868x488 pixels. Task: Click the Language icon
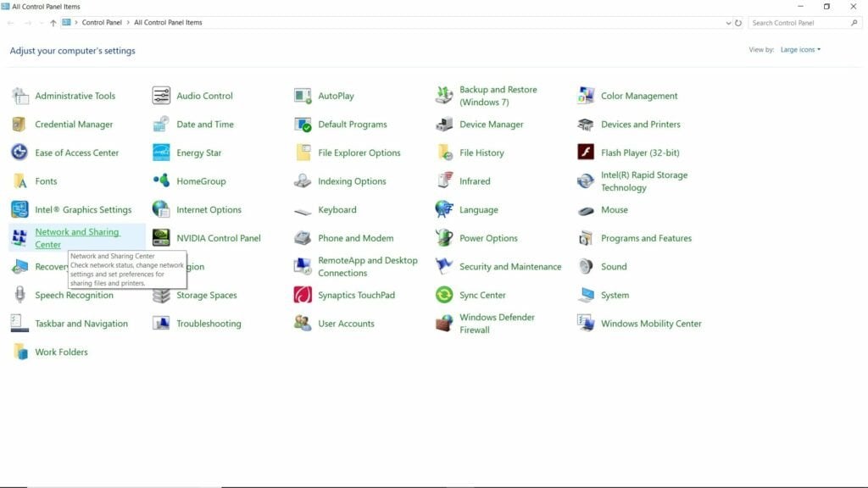point(444,209)
